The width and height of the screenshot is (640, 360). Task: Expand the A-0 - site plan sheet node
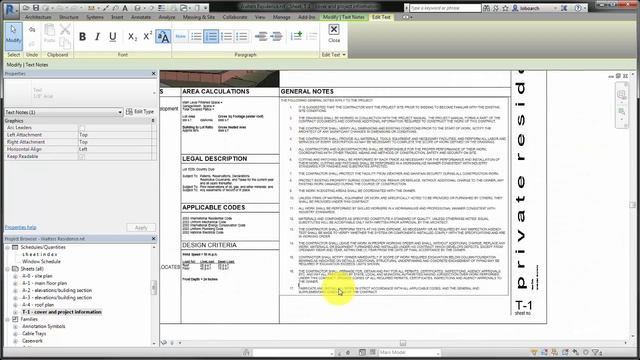(16, 276)
